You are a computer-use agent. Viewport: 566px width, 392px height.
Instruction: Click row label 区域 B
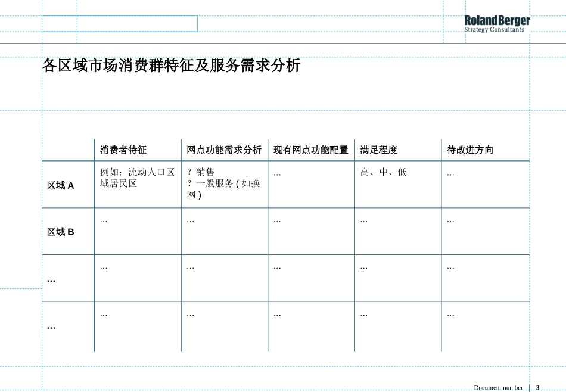click(60, 232)
